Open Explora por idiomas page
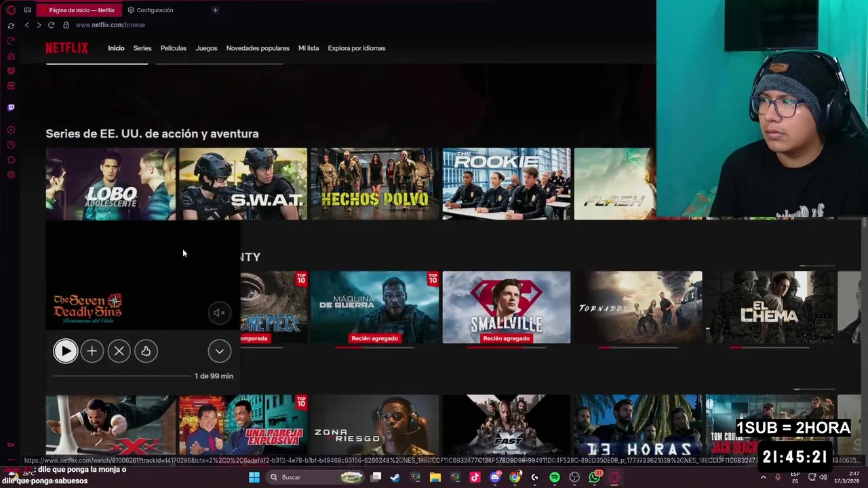Screen dimensions: 868x488 click(x=357, y=48)
